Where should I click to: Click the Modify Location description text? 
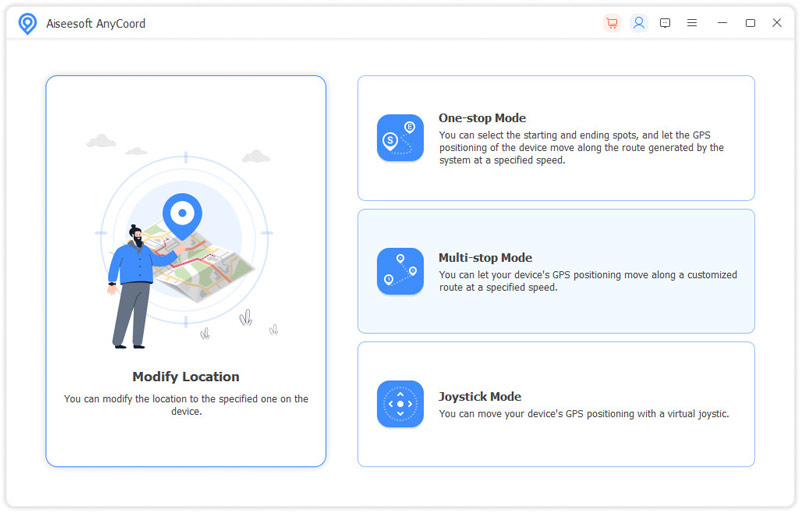186,405
